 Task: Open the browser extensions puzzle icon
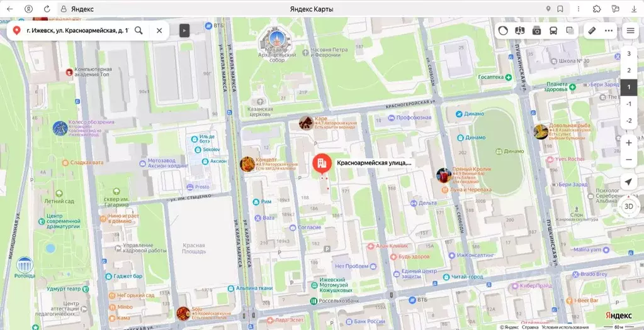[x=597, y=9]
